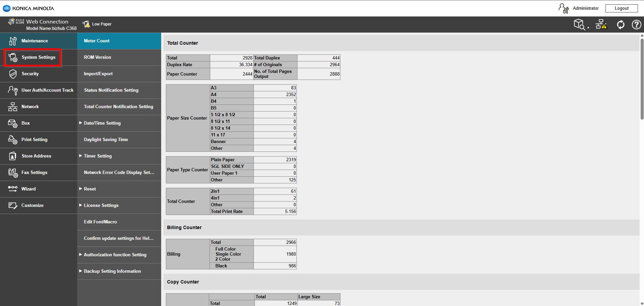
Task: Select the Network menu item
Action: pyautogui.click(x=30, y=107)
